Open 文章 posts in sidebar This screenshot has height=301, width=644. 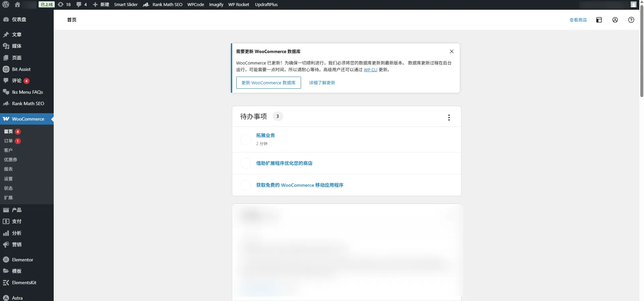[27, 35]
